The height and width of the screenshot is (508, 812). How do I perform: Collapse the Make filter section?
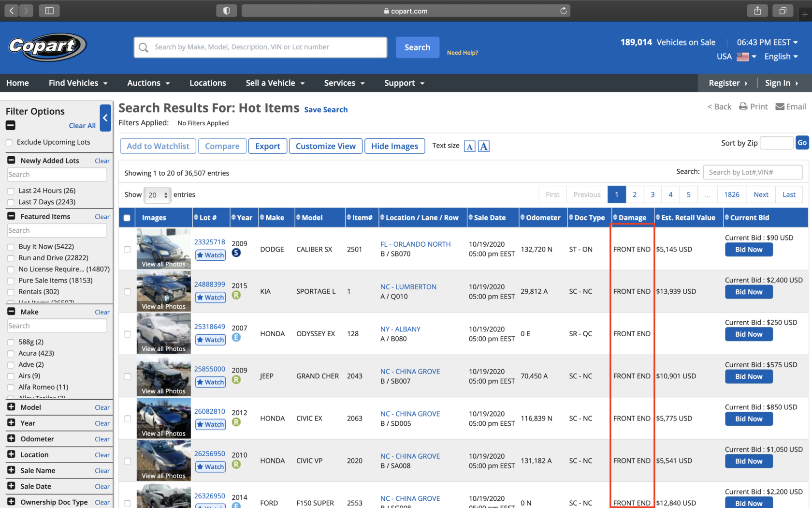pyautogui.click(x=11, y=312)
